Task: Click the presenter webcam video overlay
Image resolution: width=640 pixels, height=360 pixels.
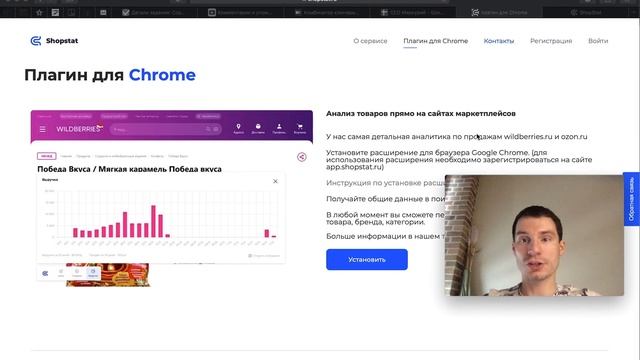Action: tap(534, 236)
